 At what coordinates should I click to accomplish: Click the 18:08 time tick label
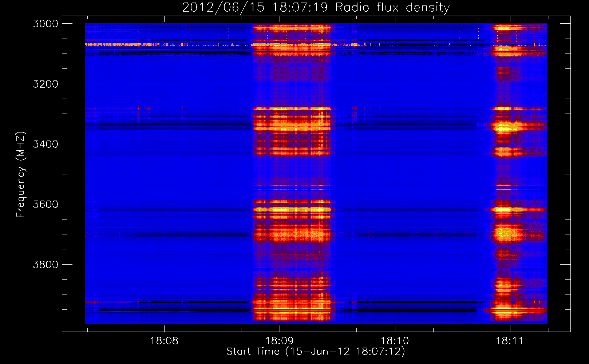(164, 341)
